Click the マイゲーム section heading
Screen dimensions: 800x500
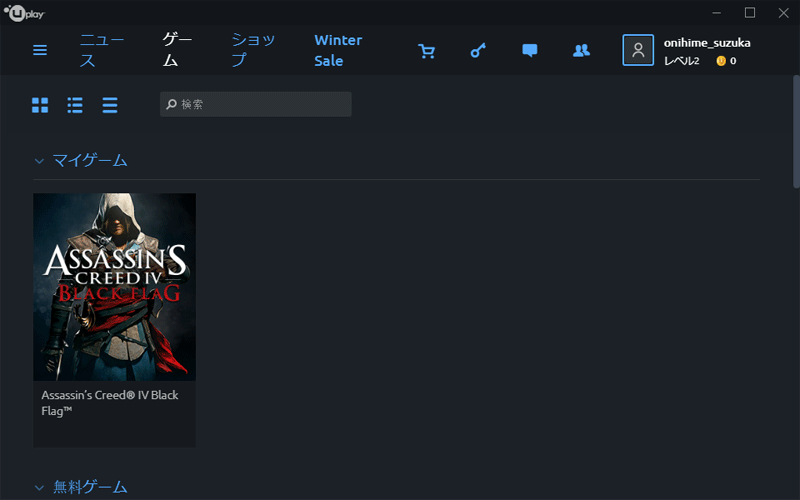point(90,161)
